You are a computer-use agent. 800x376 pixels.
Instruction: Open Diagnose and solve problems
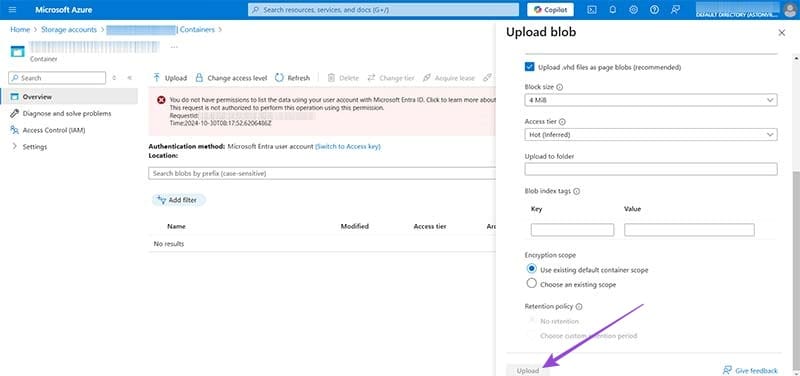pyautogui.click(x=66, y=114)
